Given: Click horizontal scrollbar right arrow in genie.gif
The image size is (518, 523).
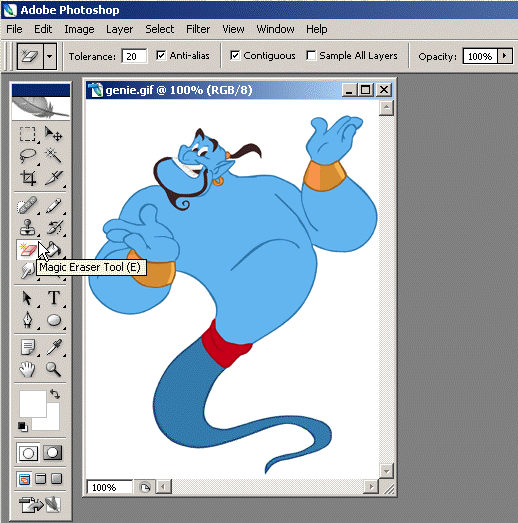Looking at the screenshot, I should (x=371, y=487).
